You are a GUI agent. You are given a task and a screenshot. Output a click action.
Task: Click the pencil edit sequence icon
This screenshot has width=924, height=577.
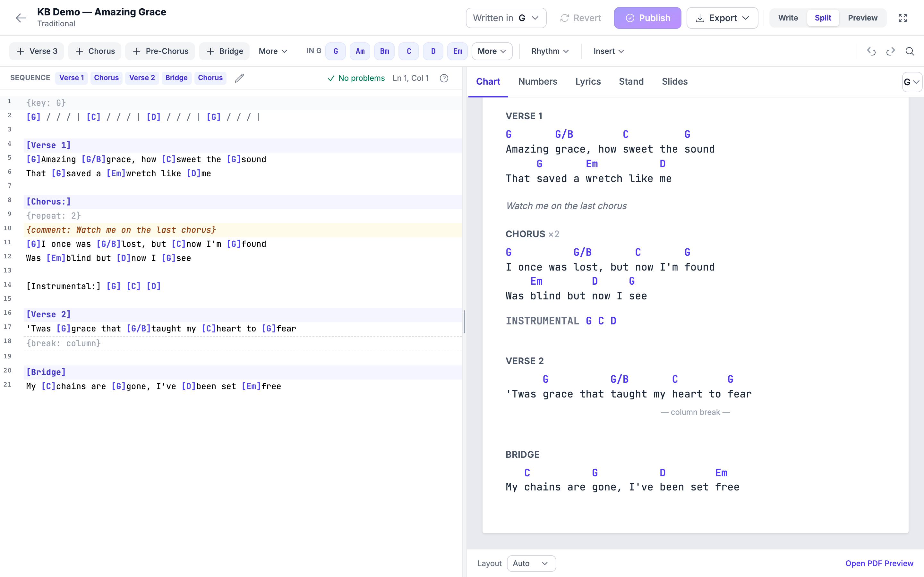coord(239,78)
